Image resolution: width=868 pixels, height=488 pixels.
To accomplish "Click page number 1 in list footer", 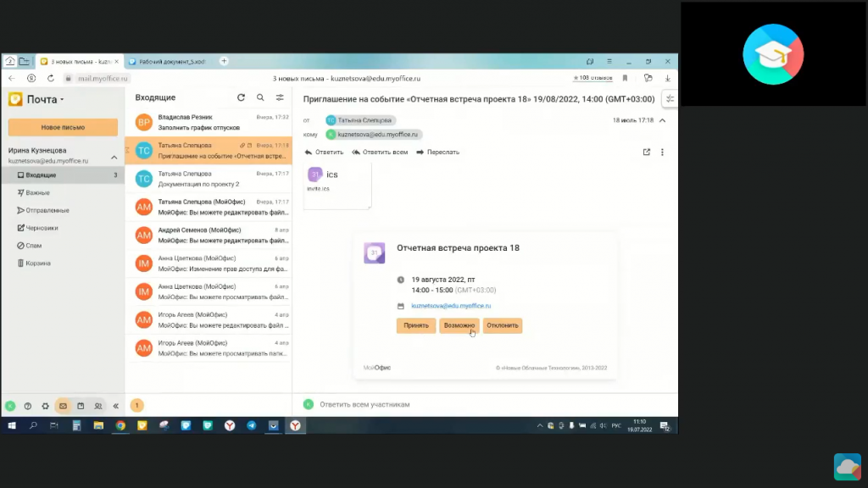I will click(136, 406).
